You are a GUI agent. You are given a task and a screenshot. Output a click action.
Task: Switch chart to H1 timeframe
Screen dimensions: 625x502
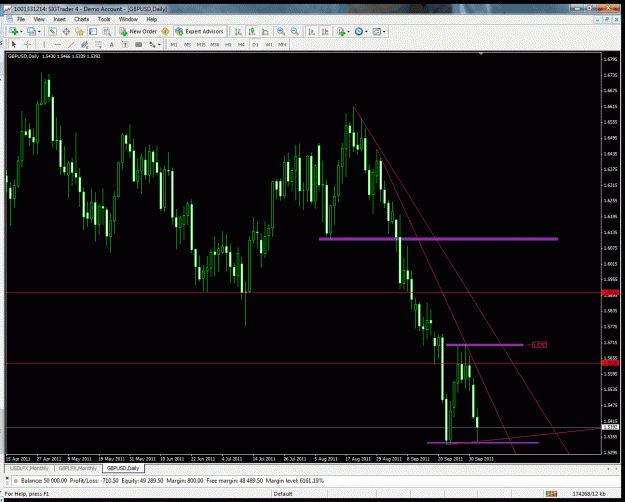point(228,45)
